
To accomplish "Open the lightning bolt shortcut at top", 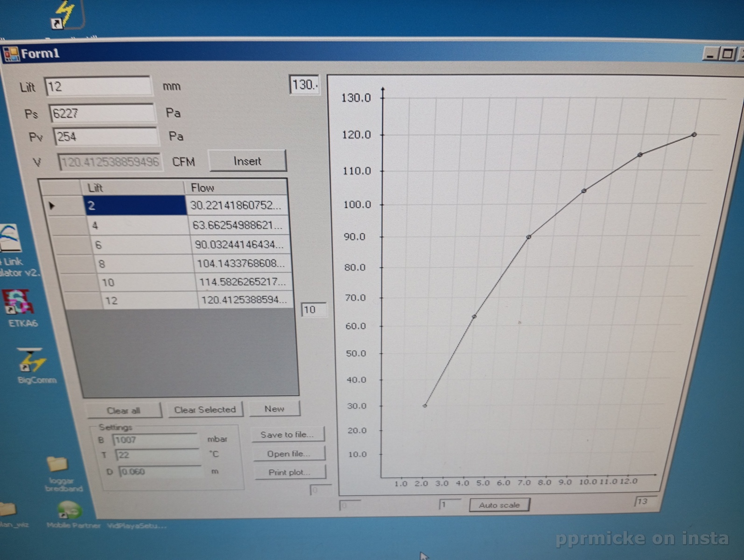I will pos(64,14).
